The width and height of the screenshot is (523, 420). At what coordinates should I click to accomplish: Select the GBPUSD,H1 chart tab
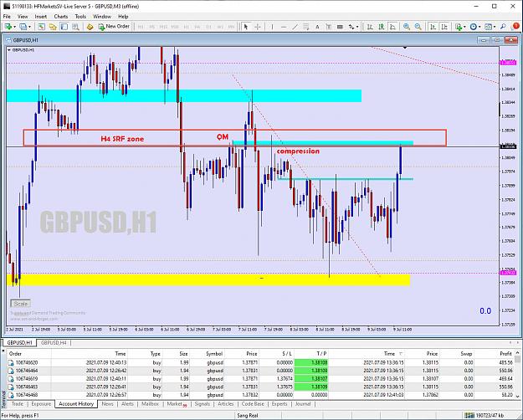(20, 342)
